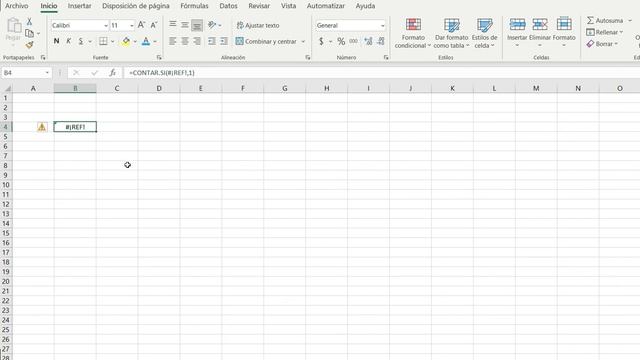Click the Eliminar cells icon

click(540, 24)
